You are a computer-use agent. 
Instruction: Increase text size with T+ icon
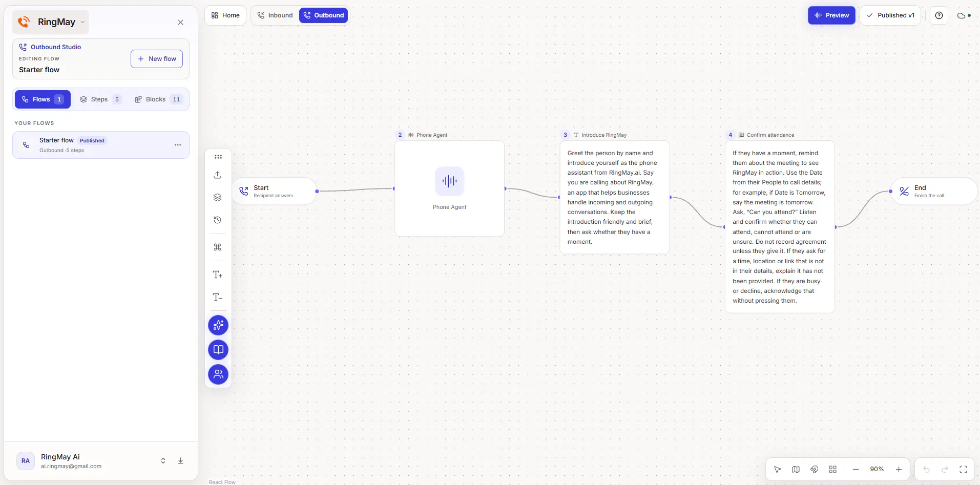pyautogui.click(x=218, y=275)
